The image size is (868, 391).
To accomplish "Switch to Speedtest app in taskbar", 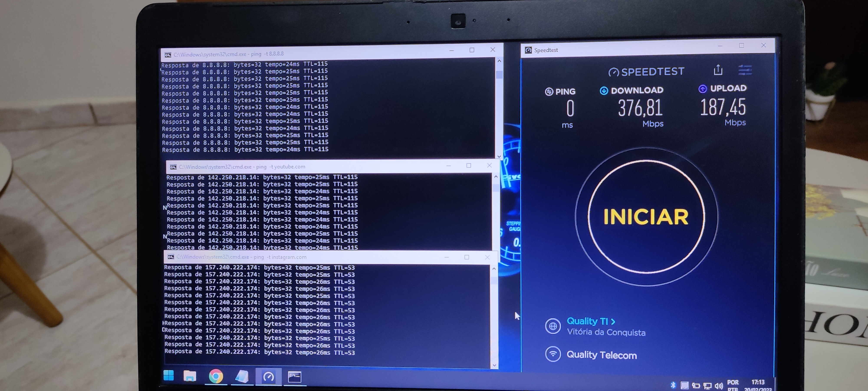I will point(268,376).
